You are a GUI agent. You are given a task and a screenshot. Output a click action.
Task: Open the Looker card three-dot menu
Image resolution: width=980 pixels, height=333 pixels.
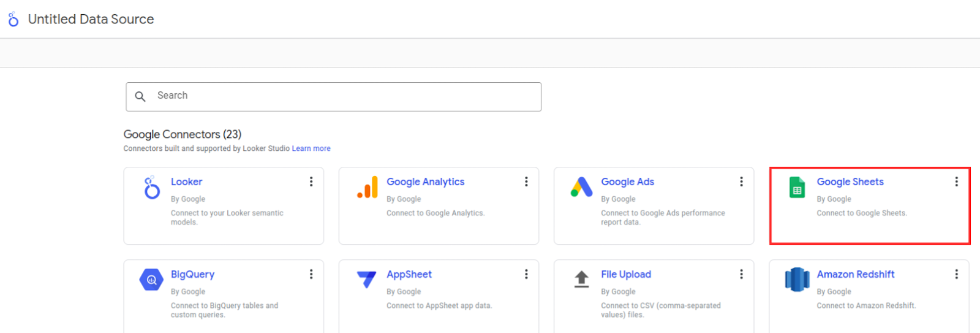pos(311,182)
